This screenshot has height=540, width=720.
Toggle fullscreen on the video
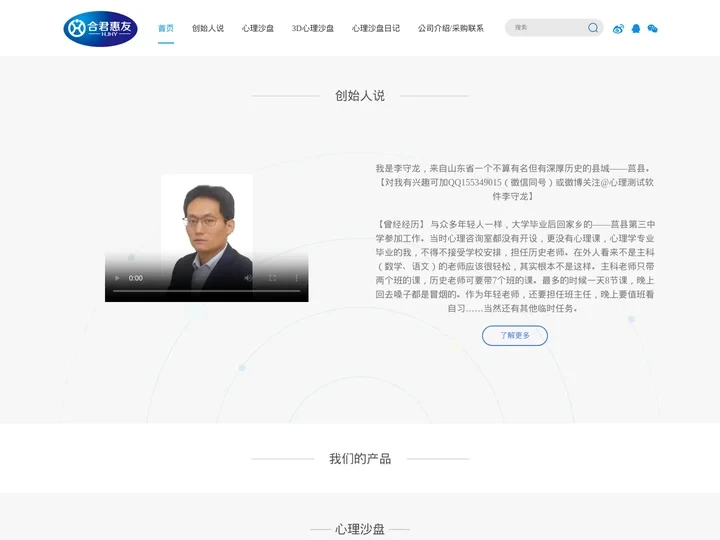point(272,278)
